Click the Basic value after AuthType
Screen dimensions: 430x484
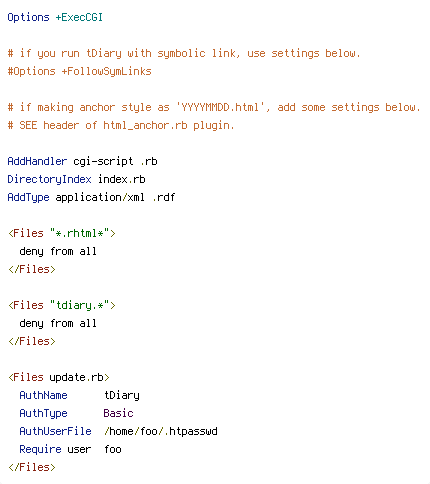point(118,413)
